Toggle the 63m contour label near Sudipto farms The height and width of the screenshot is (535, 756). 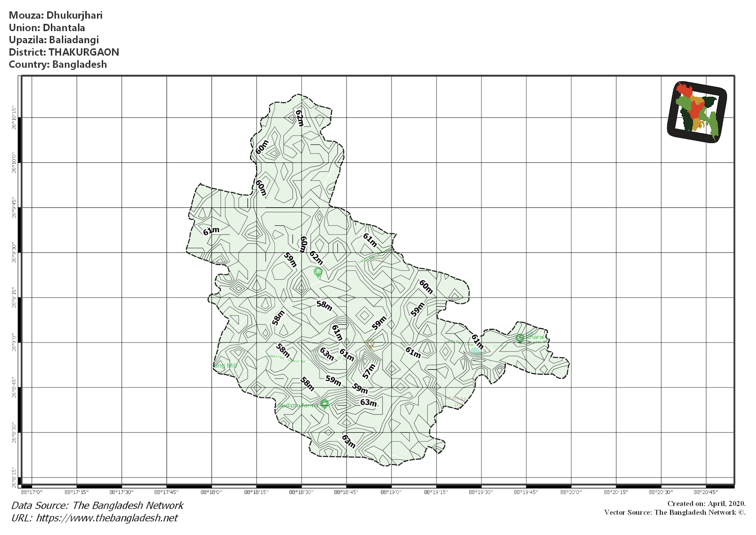[x=368, y=403]
